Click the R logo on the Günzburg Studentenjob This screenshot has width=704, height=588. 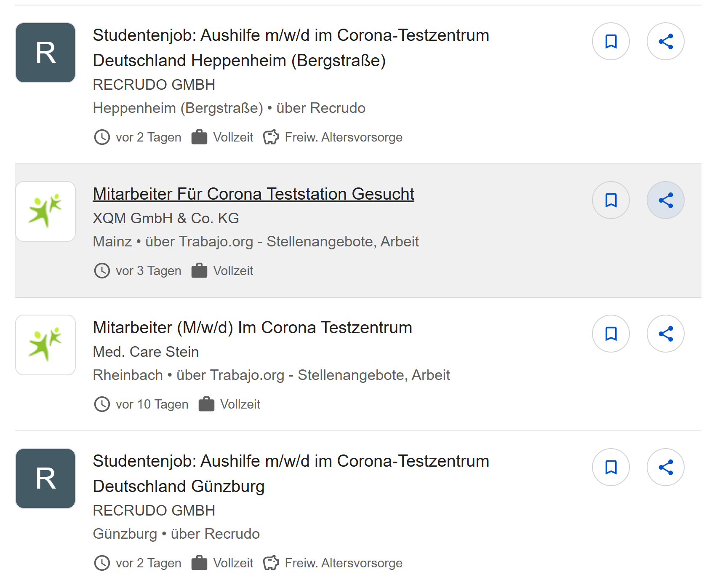[45, 478]
